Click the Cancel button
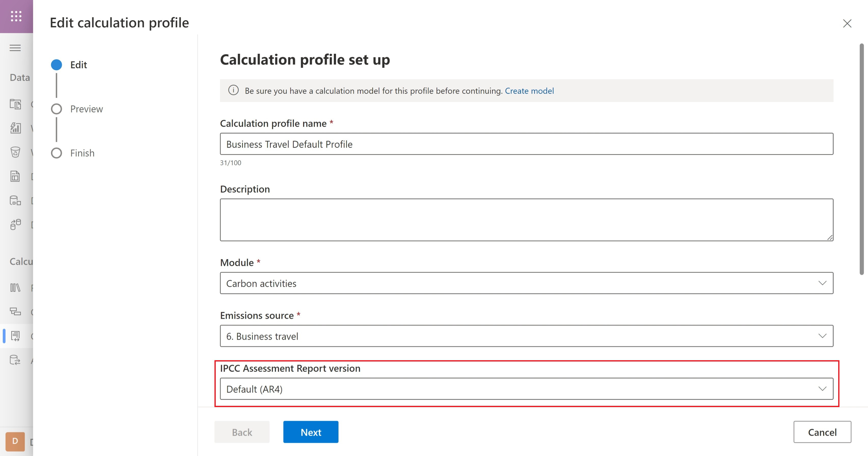Screen dimensions: 868x456 pos(822,432)
